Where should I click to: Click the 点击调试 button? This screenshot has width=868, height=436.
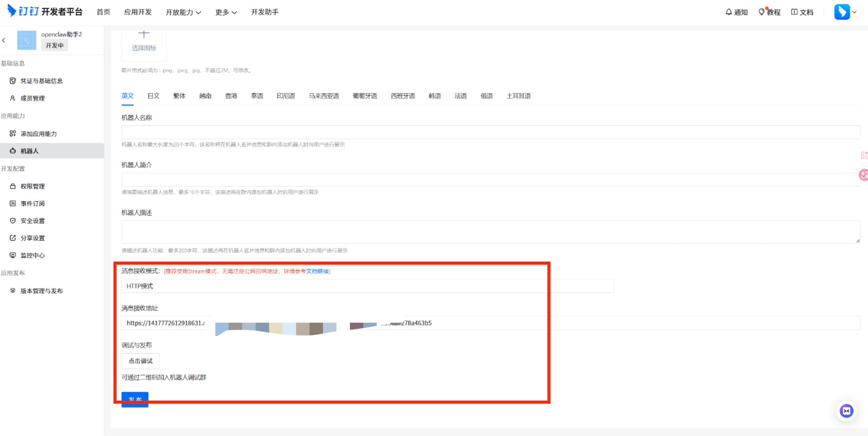click(x=140, y=361)
